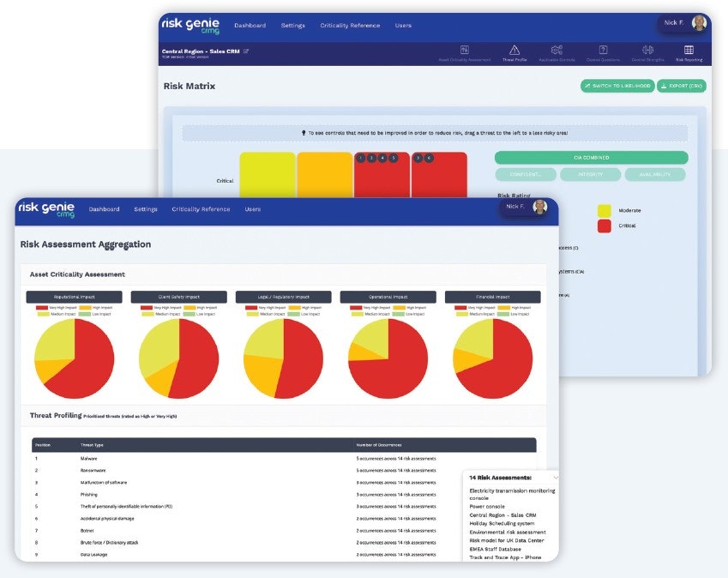The width and height of the screenshot is (728, 578).
Task: Select threat marker 3 in the risk matrix
Action: [418, 159]
